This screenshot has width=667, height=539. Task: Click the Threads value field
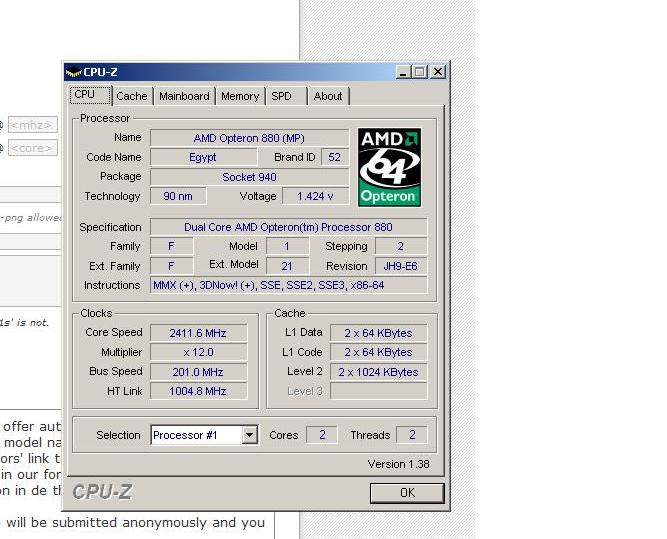[412, 434]
